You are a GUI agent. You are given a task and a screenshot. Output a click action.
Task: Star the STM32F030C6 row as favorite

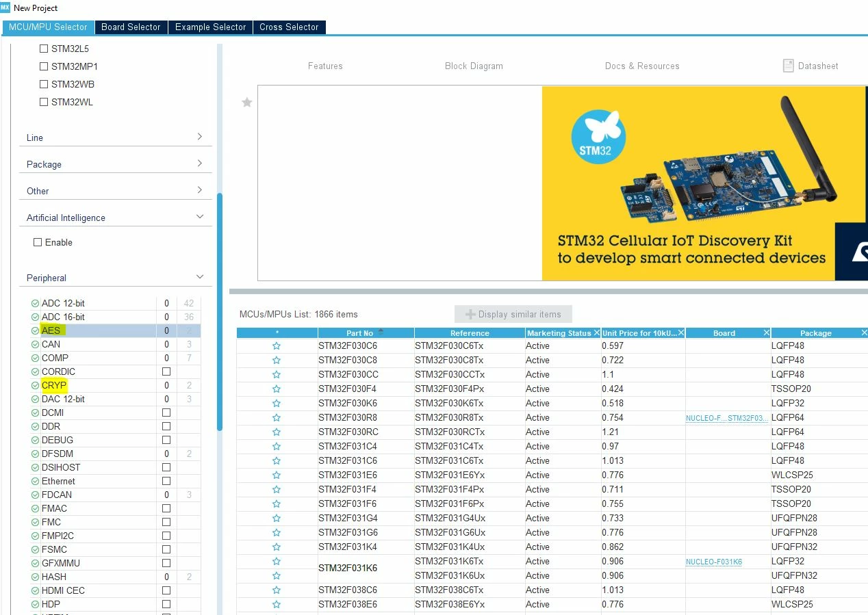pyautogui.click(x=277, y=346)
